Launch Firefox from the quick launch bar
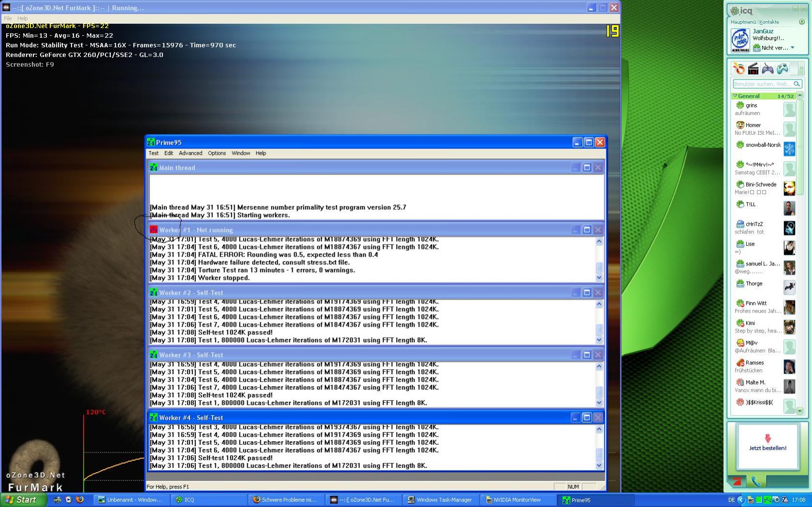The image size is (812, 507). click(80, 500)
